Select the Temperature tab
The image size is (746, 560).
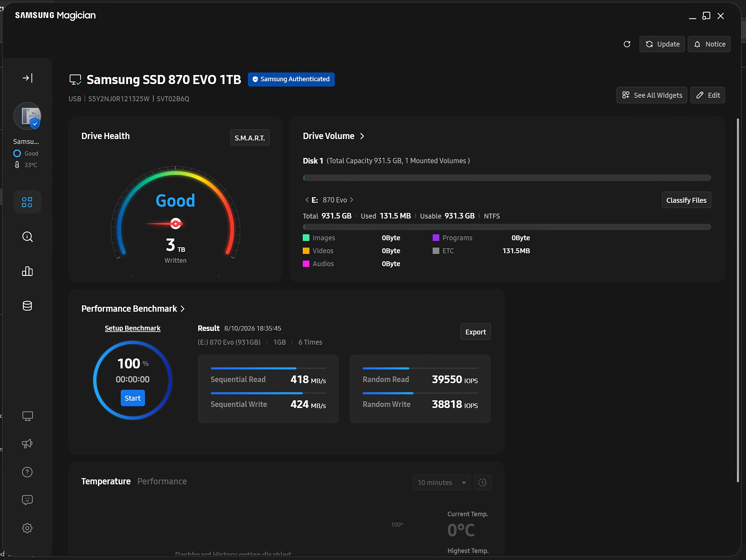point(106,481)
